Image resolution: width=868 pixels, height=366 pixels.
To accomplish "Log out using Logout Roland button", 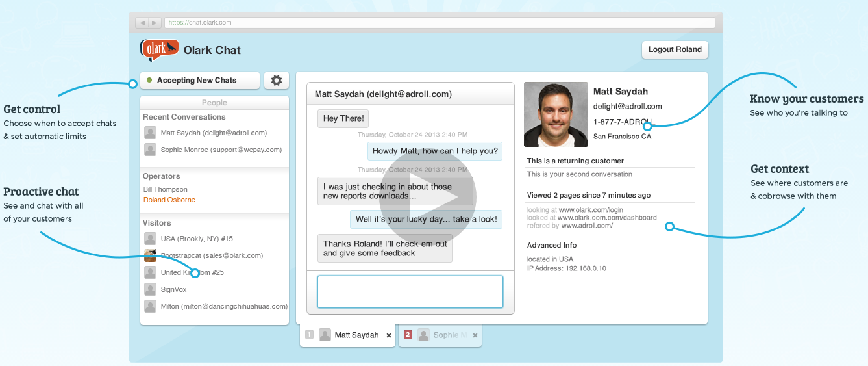I will tap(675, 49).
